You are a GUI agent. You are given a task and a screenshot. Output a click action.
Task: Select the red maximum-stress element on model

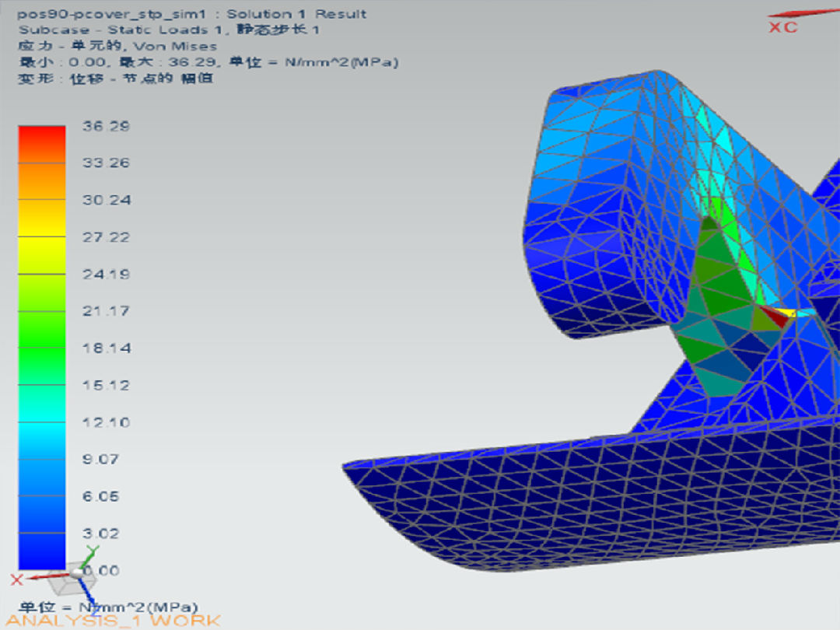point(773,316)
